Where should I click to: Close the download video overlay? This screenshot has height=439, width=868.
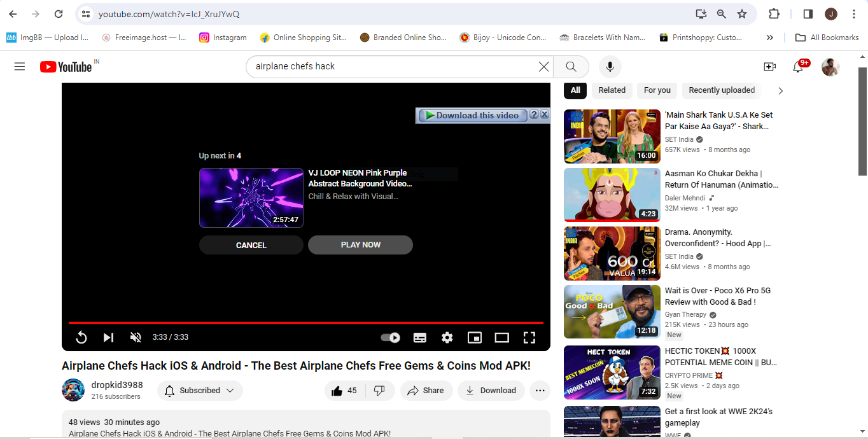click(545, 115)
